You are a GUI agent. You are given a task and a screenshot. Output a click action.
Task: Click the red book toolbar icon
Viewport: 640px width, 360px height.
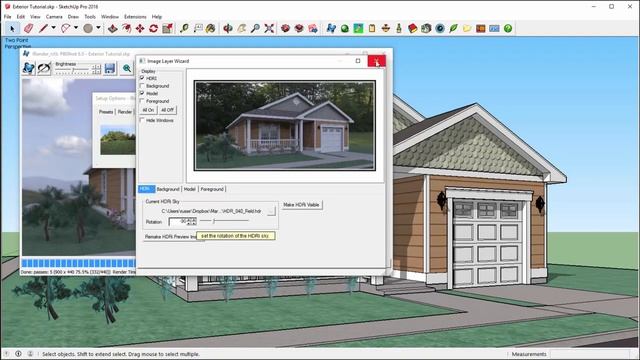click(x=413, y=28)
